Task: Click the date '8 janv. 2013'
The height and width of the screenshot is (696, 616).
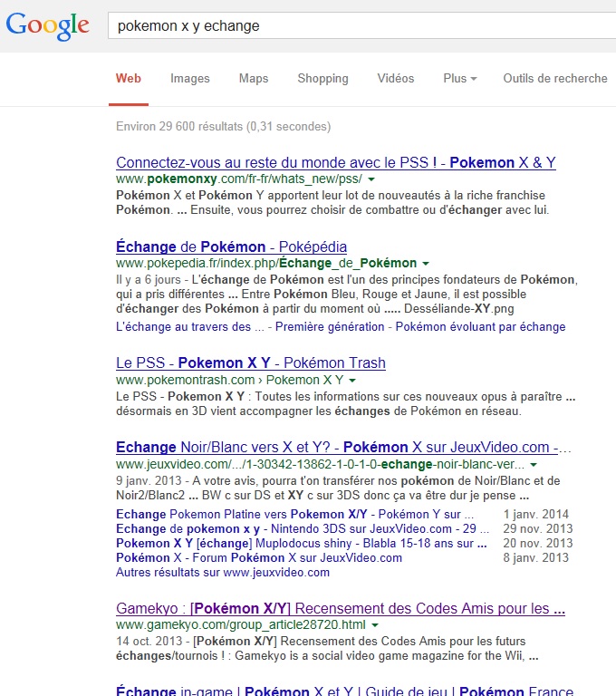Action: [x=535, y=558]
